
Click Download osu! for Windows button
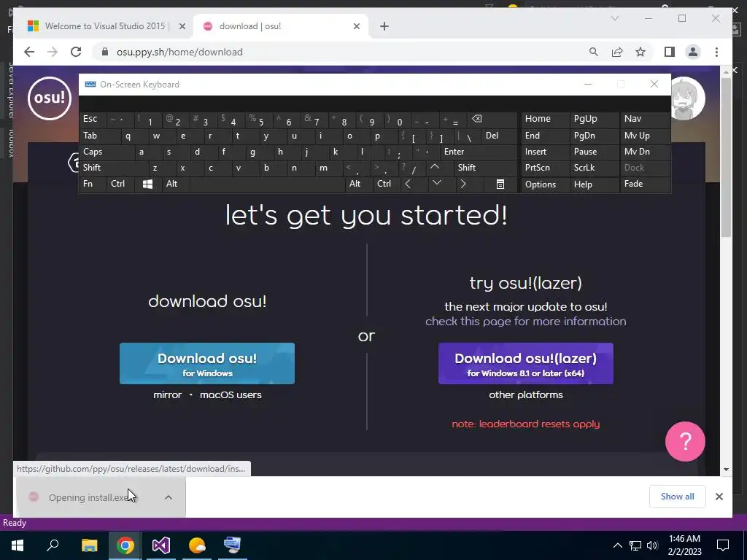[x=207, y=364]
